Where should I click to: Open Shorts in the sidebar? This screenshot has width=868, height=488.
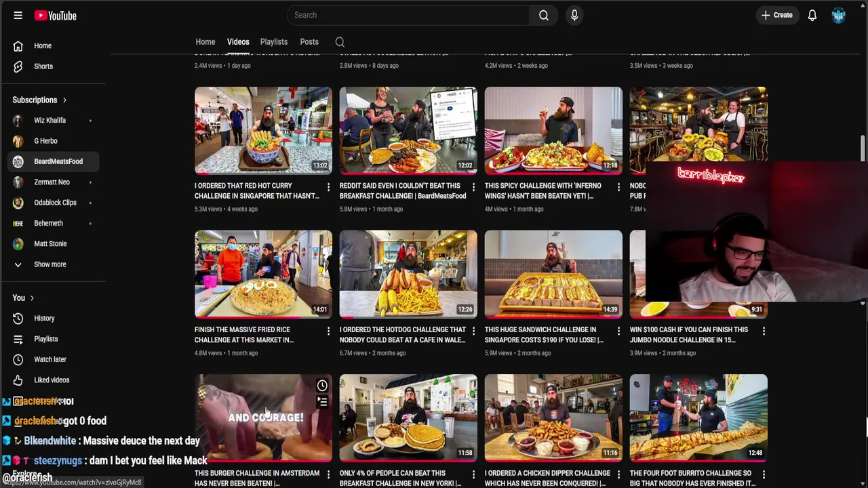[54, 66]
